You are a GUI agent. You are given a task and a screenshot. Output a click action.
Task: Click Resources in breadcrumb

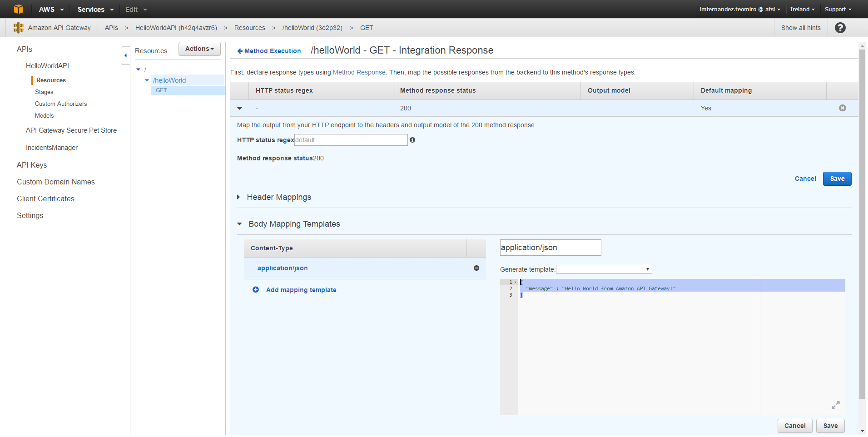[x=250, y=28]
